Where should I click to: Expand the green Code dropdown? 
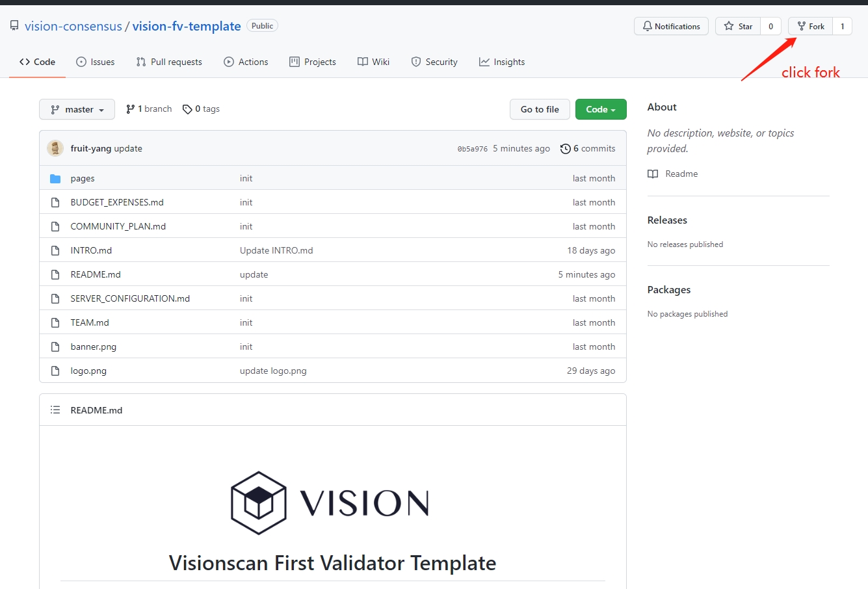pos(600,109)
